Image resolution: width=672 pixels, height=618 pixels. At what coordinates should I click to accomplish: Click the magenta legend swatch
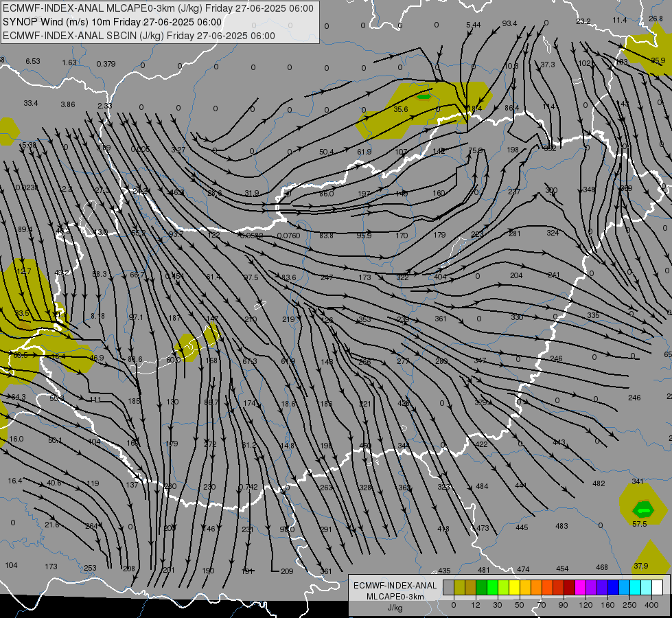pos(580,588)
